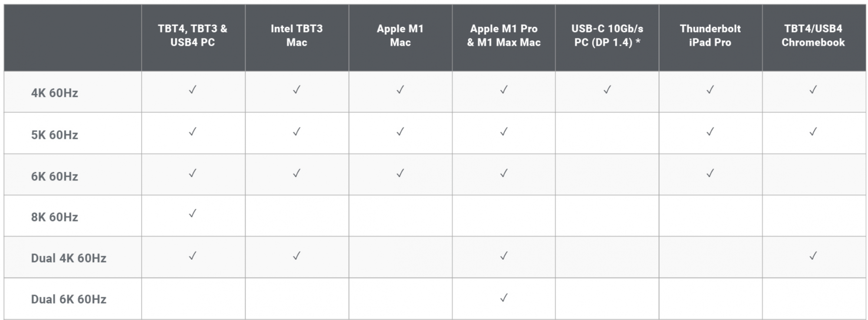The height and width of the screenshot is (320, 868).
Task: Select the USB-C 10Gb/s PC (DP 1.4) header
Action: click(x=607, y=36)
